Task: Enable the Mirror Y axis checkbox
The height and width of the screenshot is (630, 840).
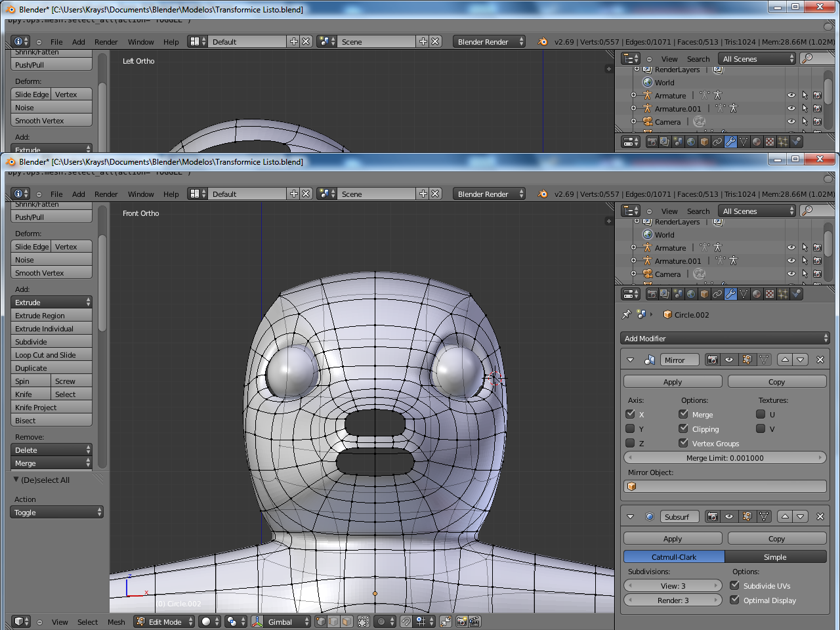Action: click(x=630, y=429)
